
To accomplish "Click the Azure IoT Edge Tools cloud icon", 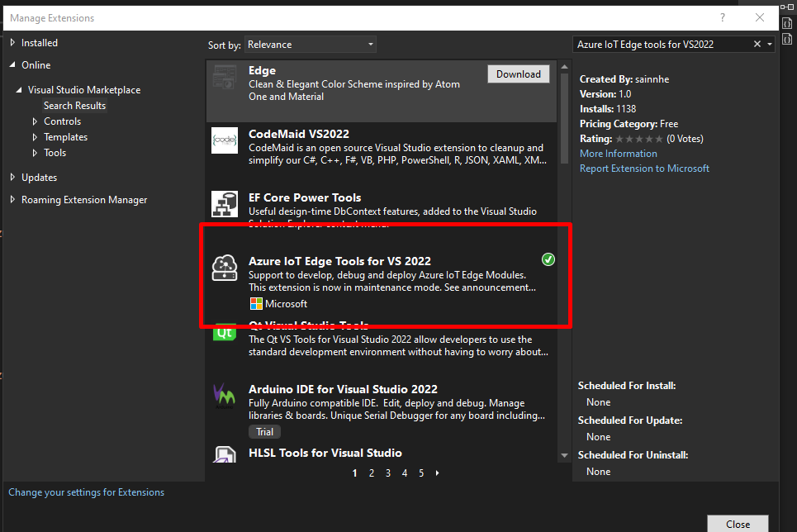I will 224,268.
